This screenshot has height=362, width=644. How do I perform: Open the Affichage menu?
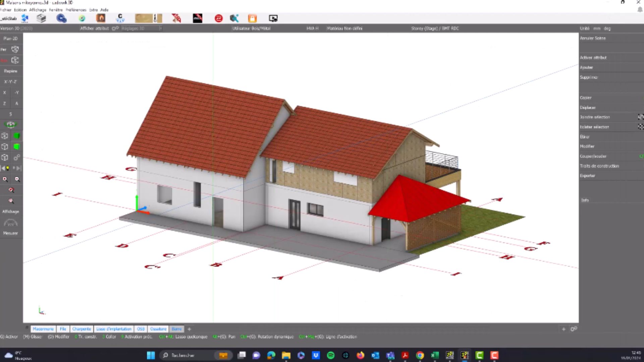tap(38, 10)
